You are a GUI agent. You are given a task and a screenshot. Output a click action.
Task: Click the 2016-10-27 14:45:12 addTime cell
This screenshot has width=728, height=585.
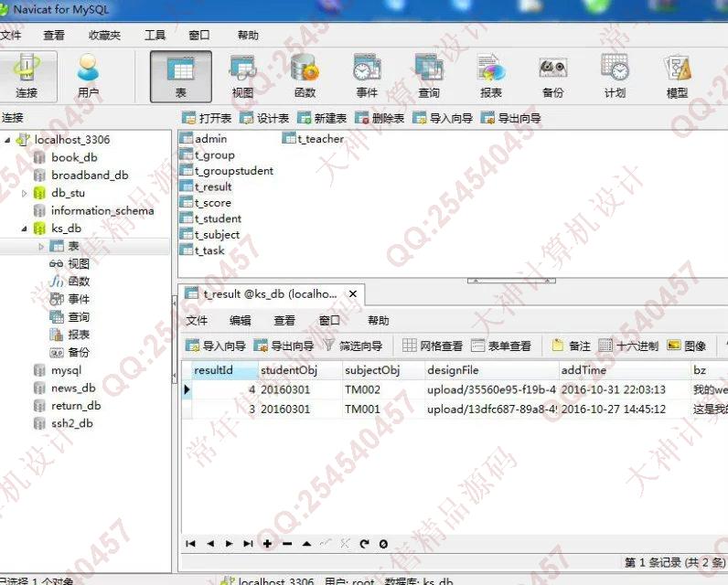[x=624, y=409]
